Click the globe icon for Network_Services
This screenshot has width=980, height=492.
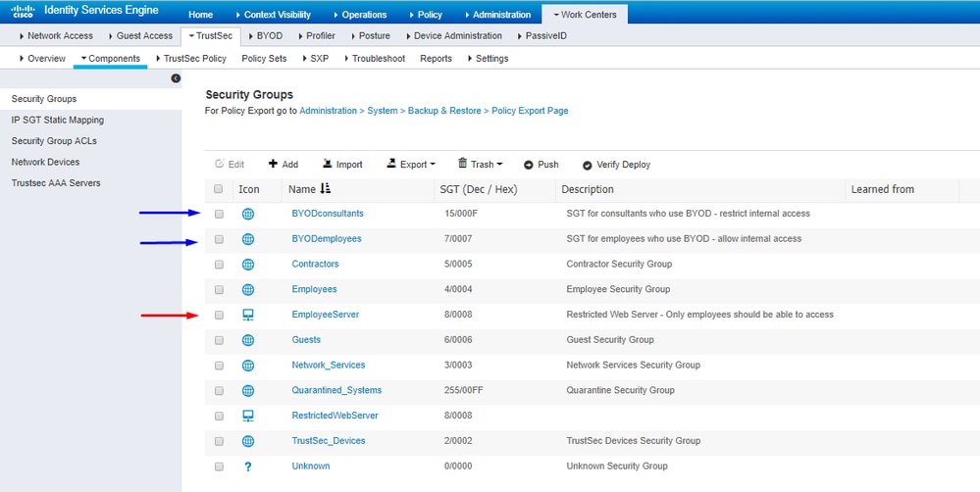(248, 366)
